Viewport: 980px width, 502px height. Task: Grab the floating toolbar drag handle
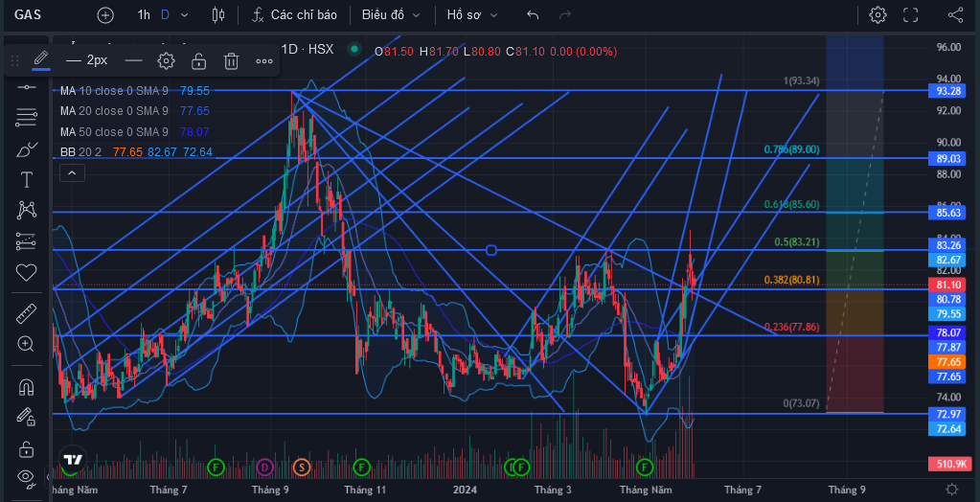point(15,60)
